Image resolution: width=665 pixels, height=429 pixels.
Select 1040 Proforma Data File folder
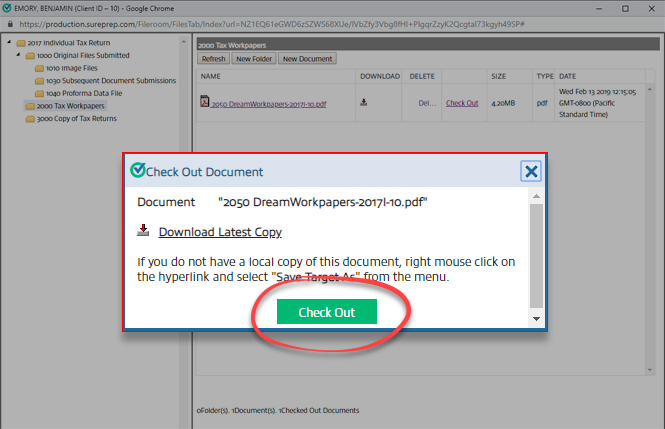coord(84,93)
